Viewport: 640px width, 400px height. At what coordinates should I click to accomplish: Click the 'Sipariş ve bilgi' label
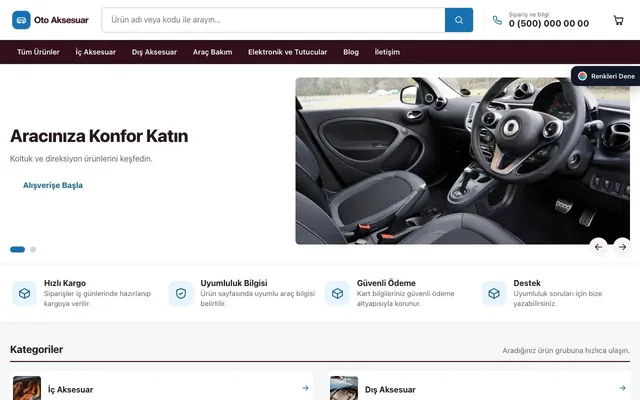[x=529, y=14]
